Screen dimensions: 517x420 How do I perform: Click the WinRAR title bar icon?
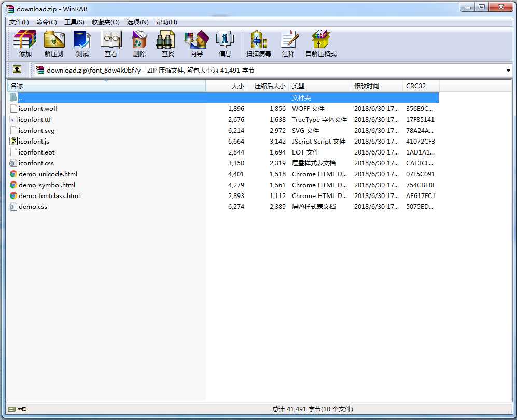(x=10, y=9)
